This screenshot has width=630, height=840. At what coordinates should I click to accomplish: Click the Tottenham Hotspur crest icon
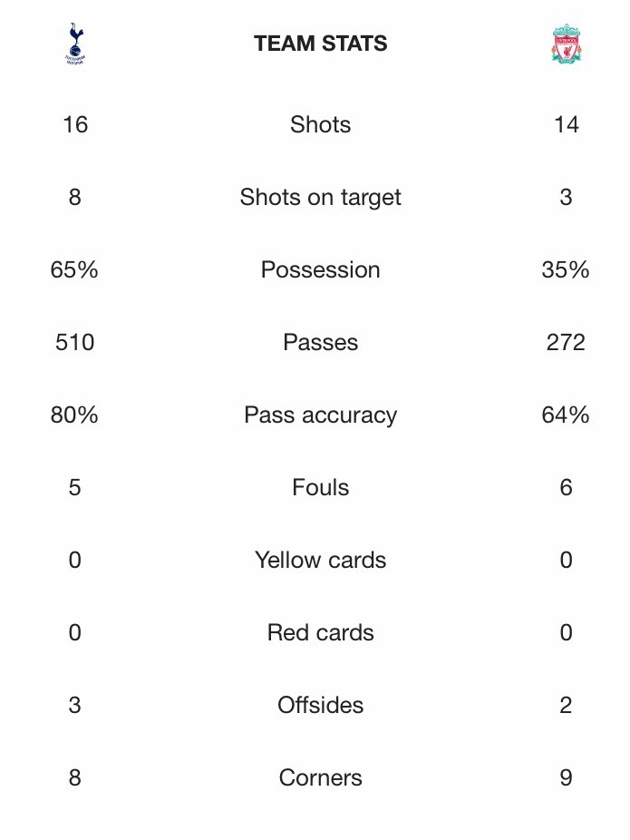click(75, 44)
